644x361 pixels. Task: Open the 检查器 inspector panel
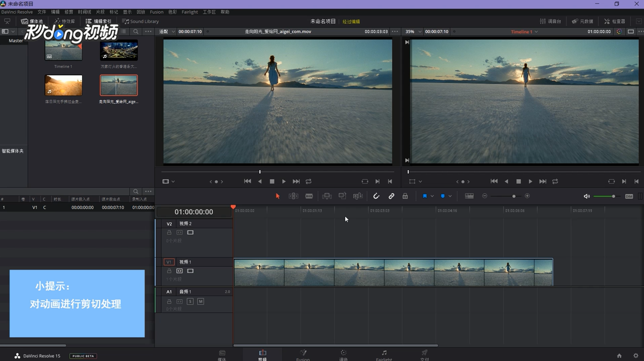pyautogui.click(x=615, y=21)
